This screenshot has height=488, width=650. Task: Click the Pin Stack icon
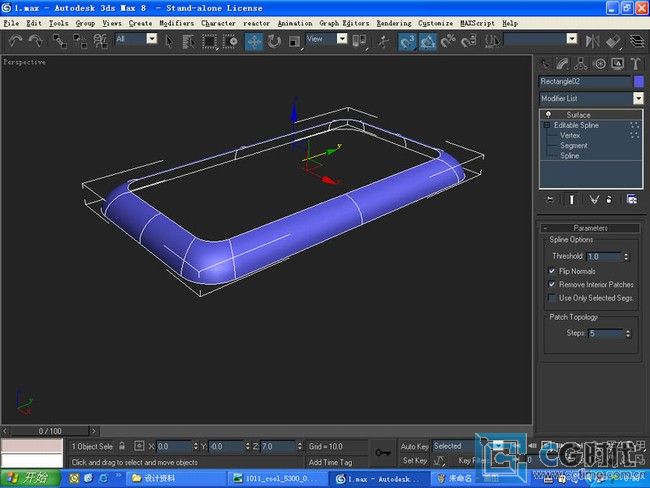click(550, 200)
